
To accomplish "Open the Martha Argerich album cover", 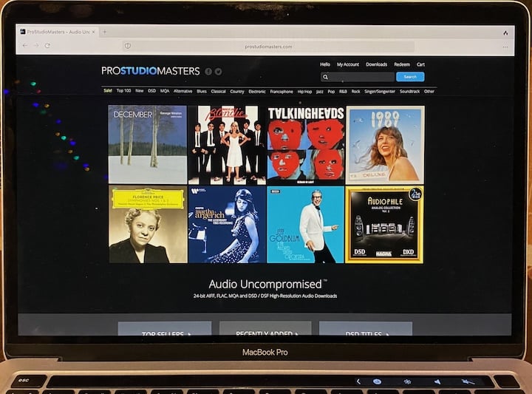I will tap(227, 224).
